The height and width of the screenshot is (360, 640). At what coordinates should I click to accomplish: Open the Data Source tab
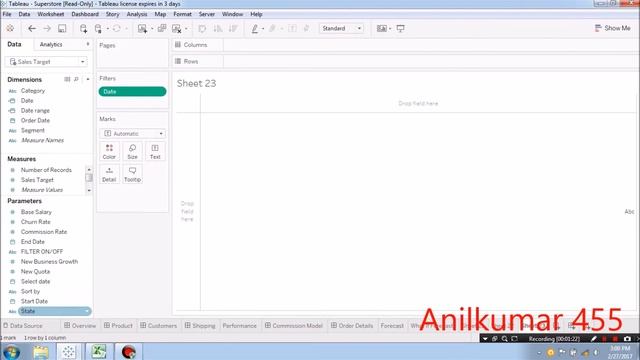click(23, 325)
